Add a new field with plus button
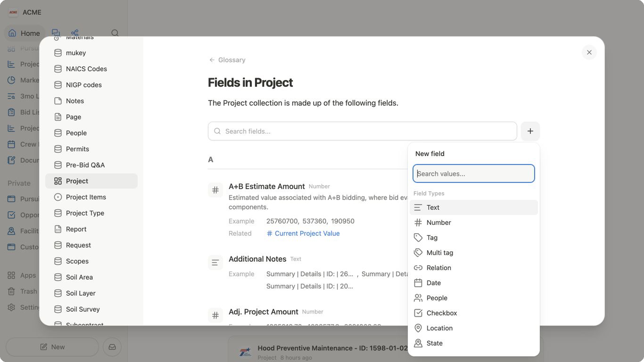The width and height of the screenshot is (644, 362). (530, 131)
